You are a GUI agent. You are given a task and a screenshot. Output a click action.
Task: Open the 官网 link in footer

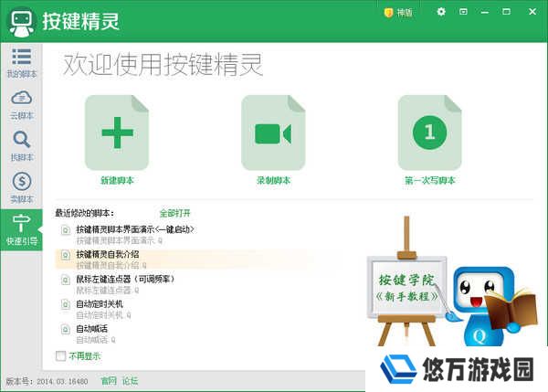(109, 381)
